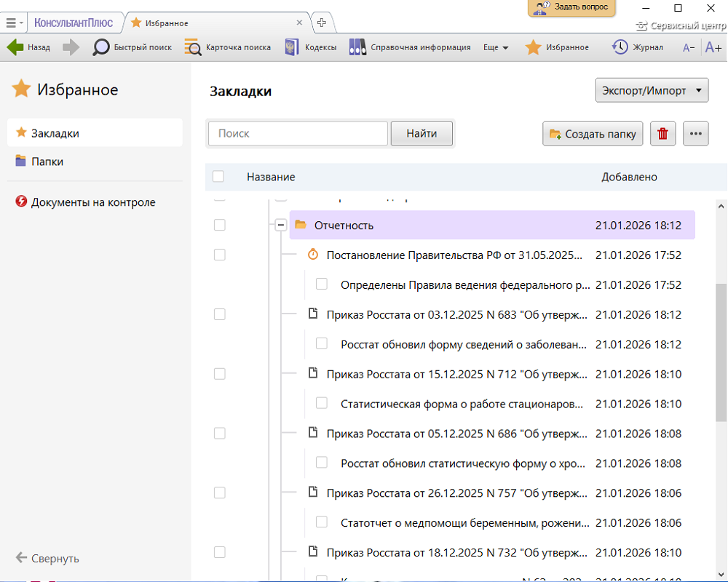
Task: Click the Создать папку button
Action: pos(593,134)
